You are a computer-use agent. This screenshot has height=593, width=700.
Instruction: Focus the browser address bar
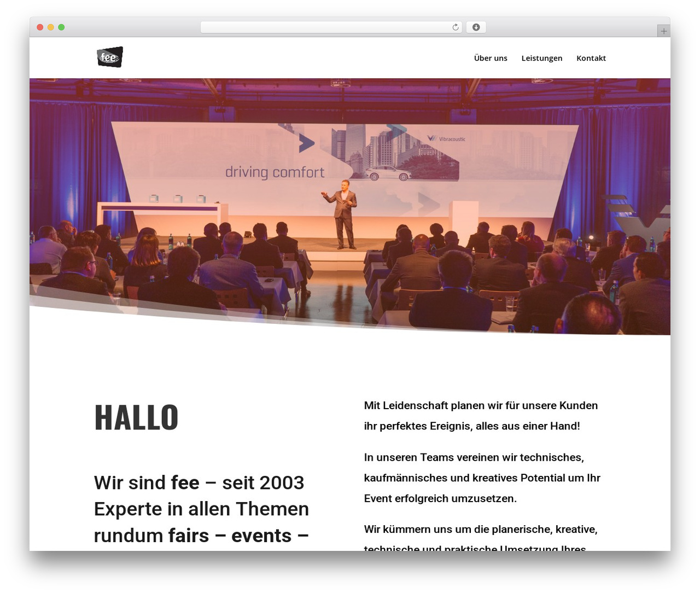coord(331,27)
